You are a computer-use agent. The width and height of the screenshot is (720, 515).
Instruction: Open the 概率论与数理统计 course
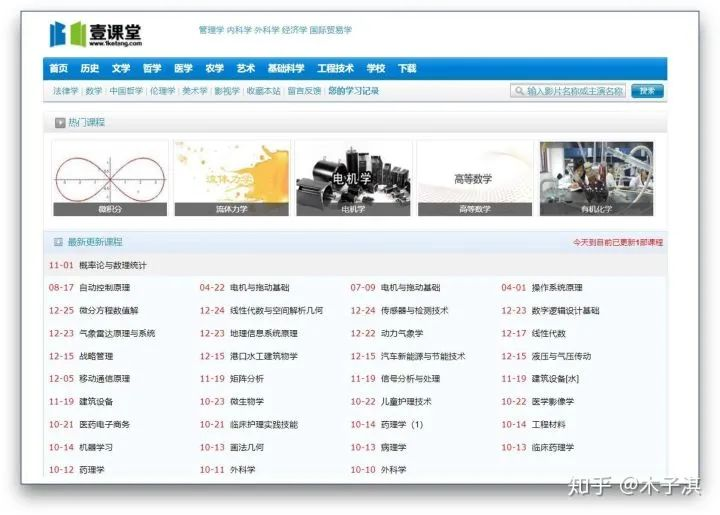113,265
